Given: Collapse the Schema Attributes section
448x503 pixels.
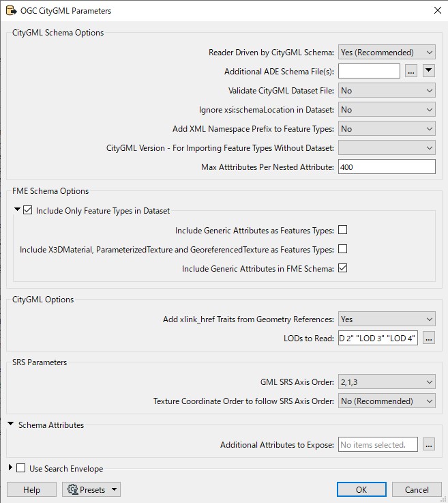Looking at the screenshot, I should click(x=11, y=424).
